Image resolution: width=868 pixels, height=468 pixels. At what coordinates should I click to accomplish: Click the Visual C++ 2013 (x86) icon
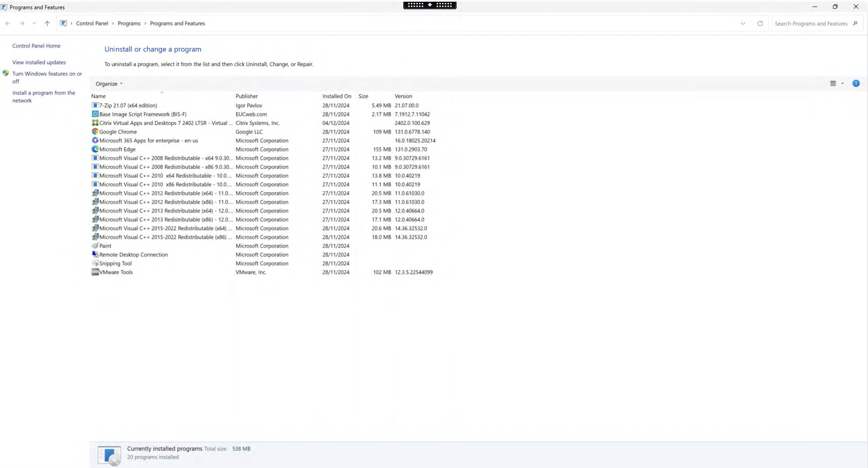[95, 220]
